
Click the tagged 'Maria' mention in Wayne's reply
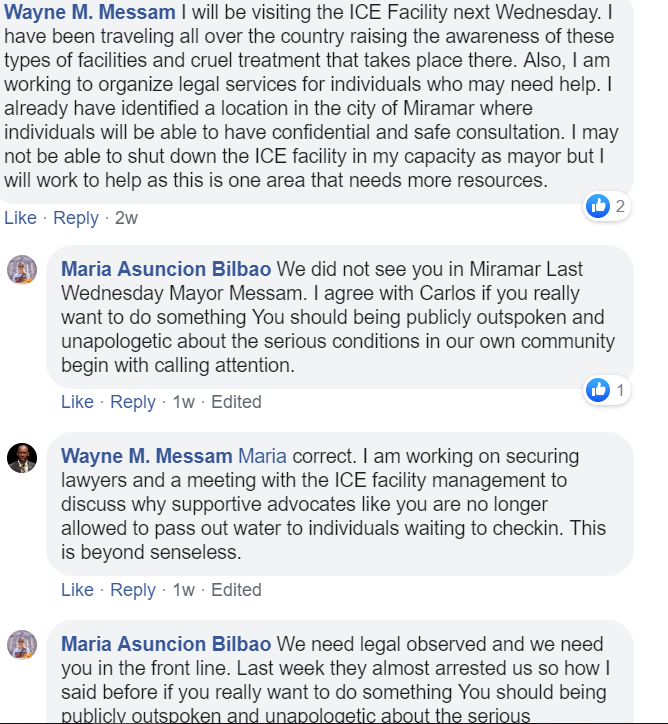[262, 456]
